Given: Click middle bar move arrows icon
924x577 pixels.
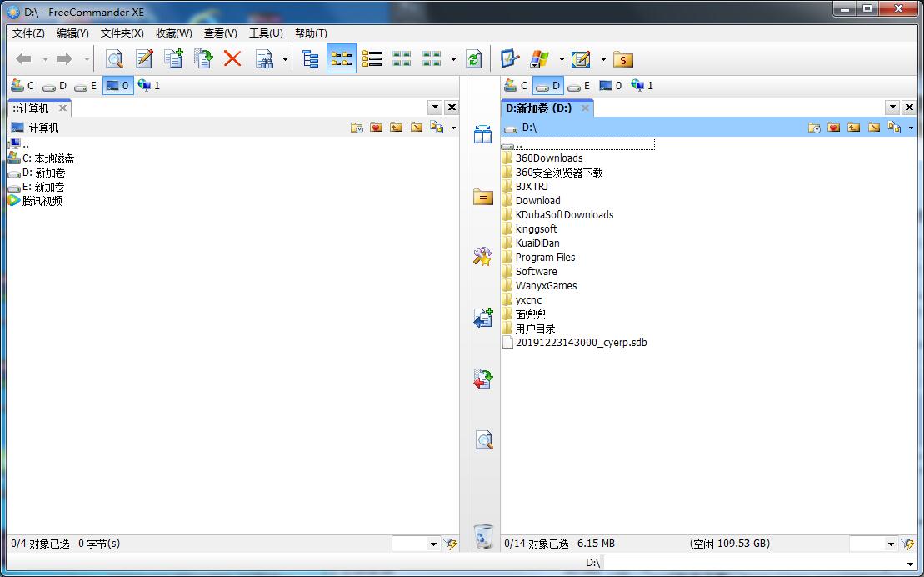Looking at the screenshot, I should 482,379.
